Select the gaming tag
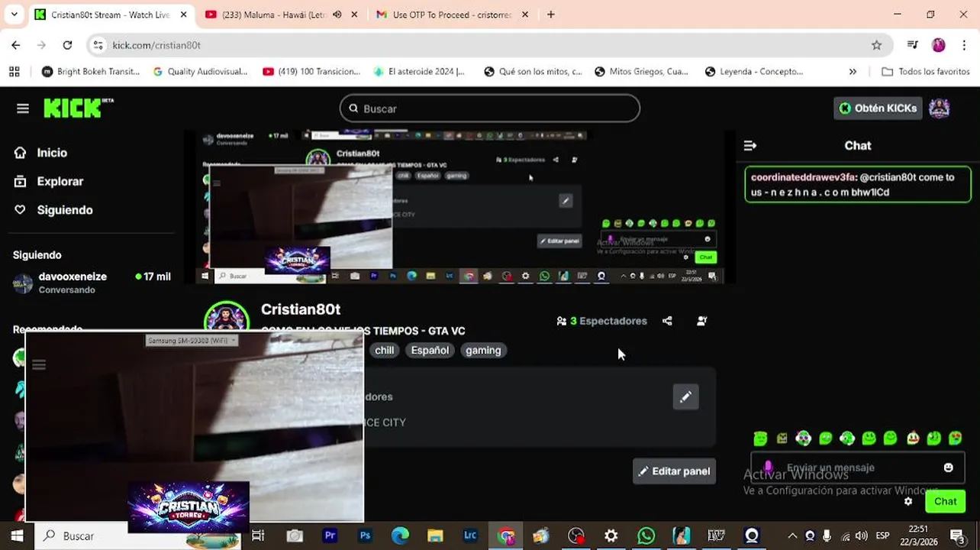 [483, 350]
